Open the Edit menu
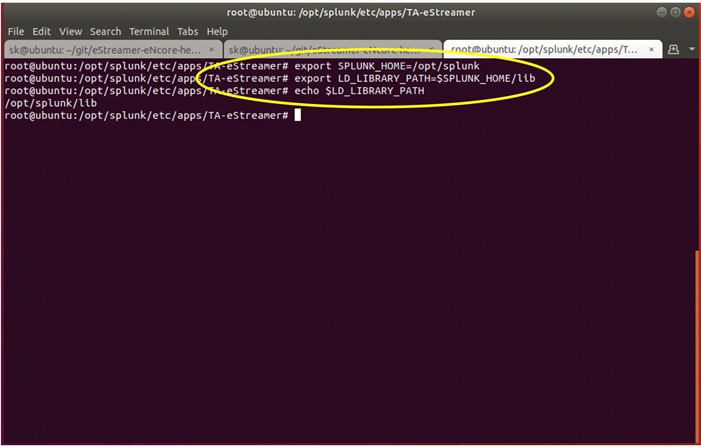The width and height of the screenshot is (701, 447). pyautogui.click(x=41, y=32)
